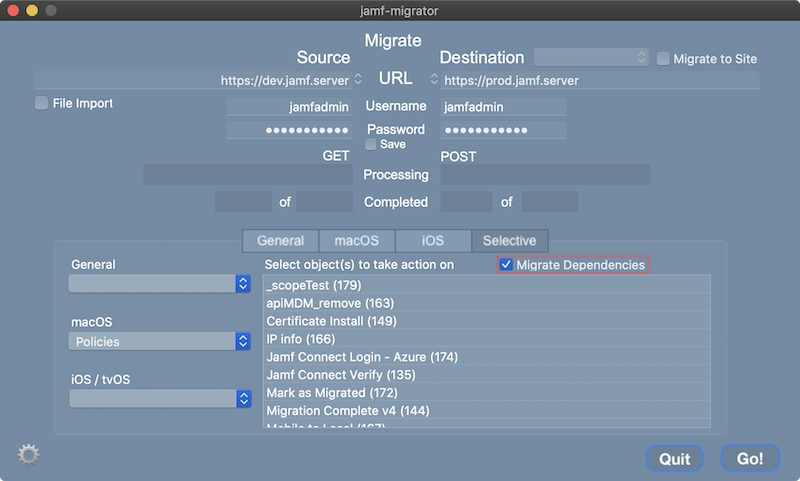Image resolution: width=800 pixels, height=481 pixels.
Task: Click the source Password field
Action: coord(289,130)
